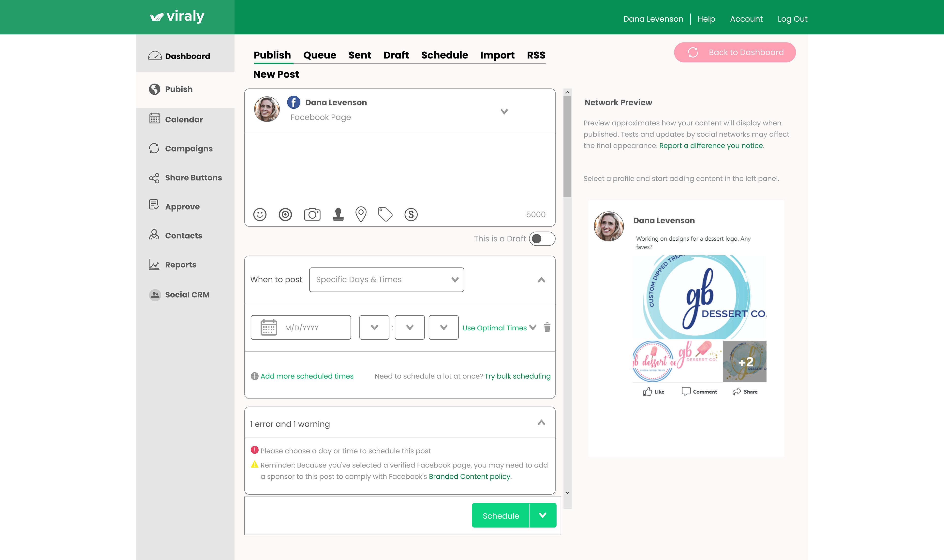Click the Facebook network badge icon
The width and height of the screenshot is (944, 560).
pyautogui.click(x=294, y=102)
